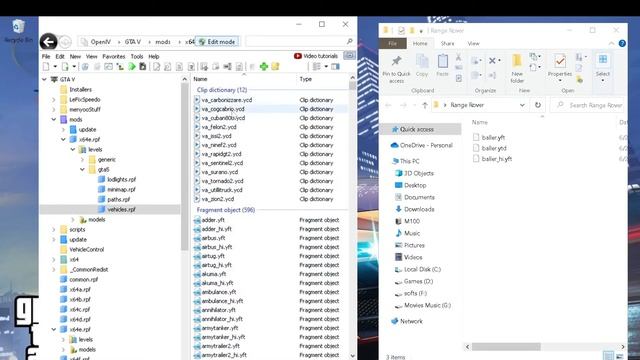The height and width of the screenshot is (360, 640).
Task: Refresh the Range Rover folder view
Action: (x=538, y=105)
